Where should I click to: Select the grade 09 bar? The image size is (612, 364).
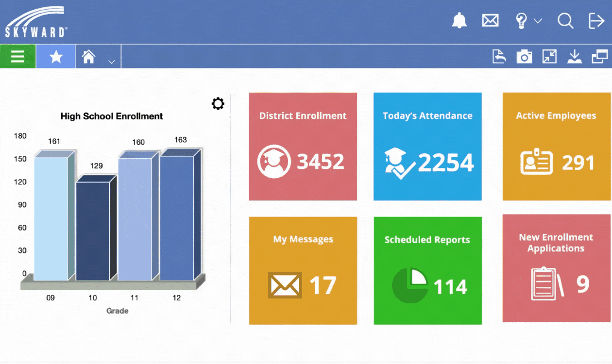tap(54, 215)
